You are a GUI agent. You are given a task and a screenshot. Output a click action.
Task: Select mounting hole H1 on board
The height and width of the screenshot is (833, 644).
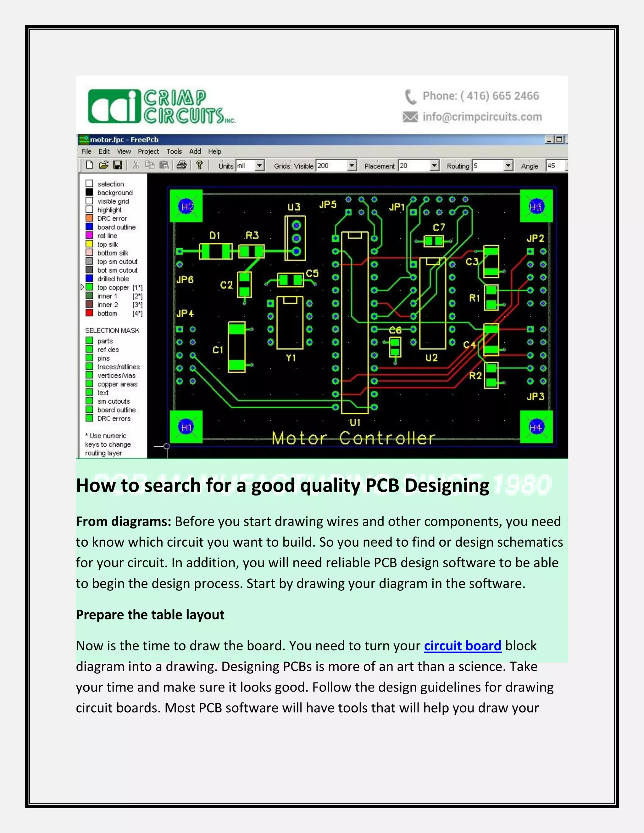(x=186, y=427)
